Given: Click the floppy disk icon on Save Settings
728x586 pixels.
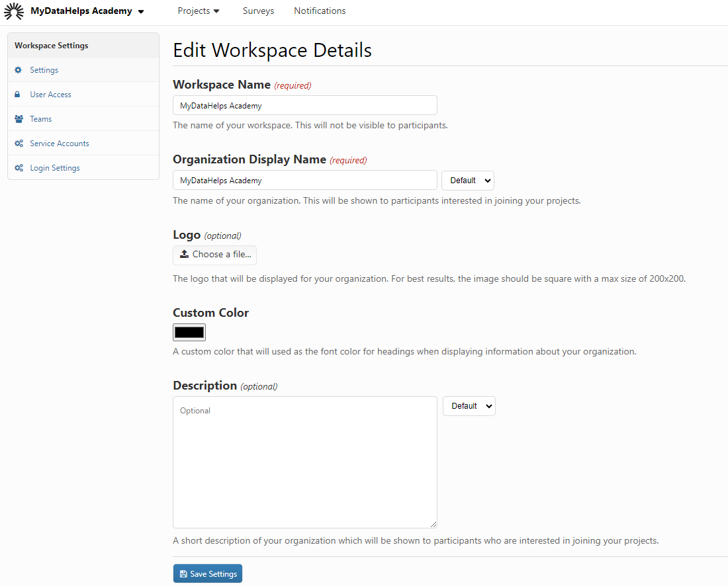Looking at the screenshot, I should (183, 574).
